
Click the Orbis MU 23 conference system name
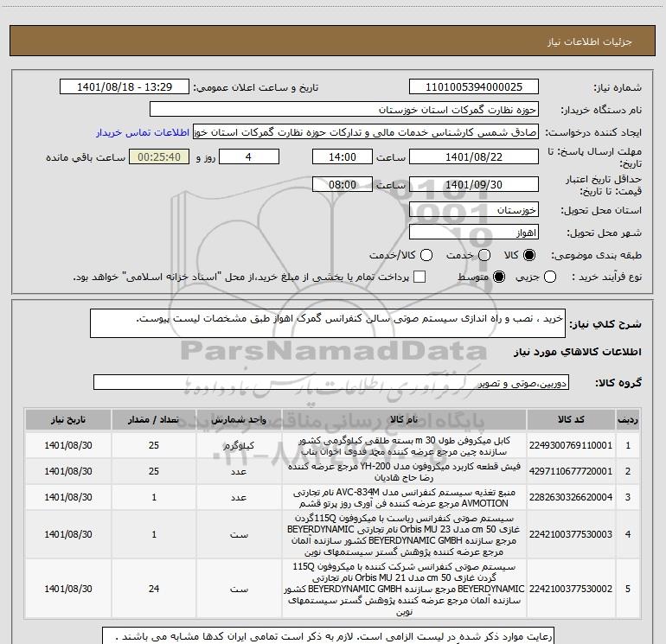coord(404,535)
